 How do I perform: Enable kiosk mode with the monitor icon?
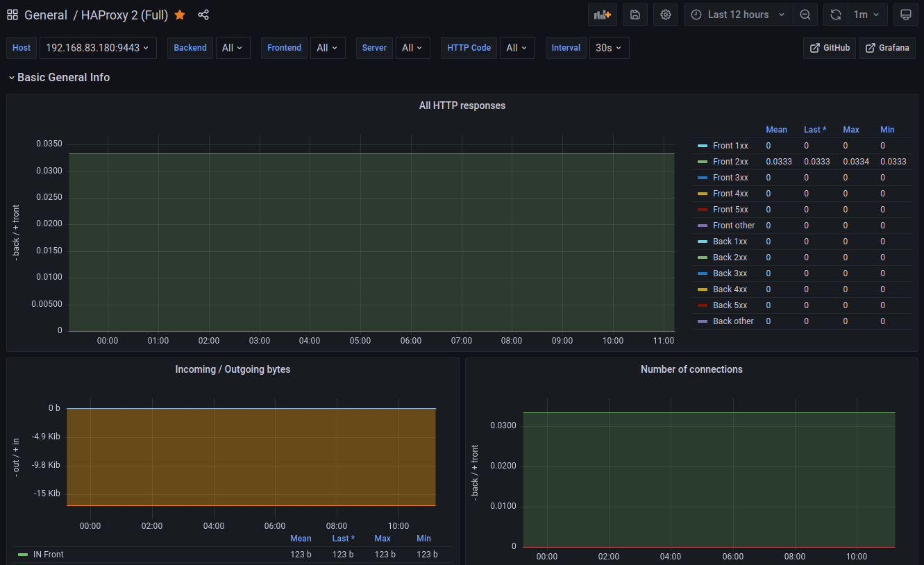(x=906, y=14)
